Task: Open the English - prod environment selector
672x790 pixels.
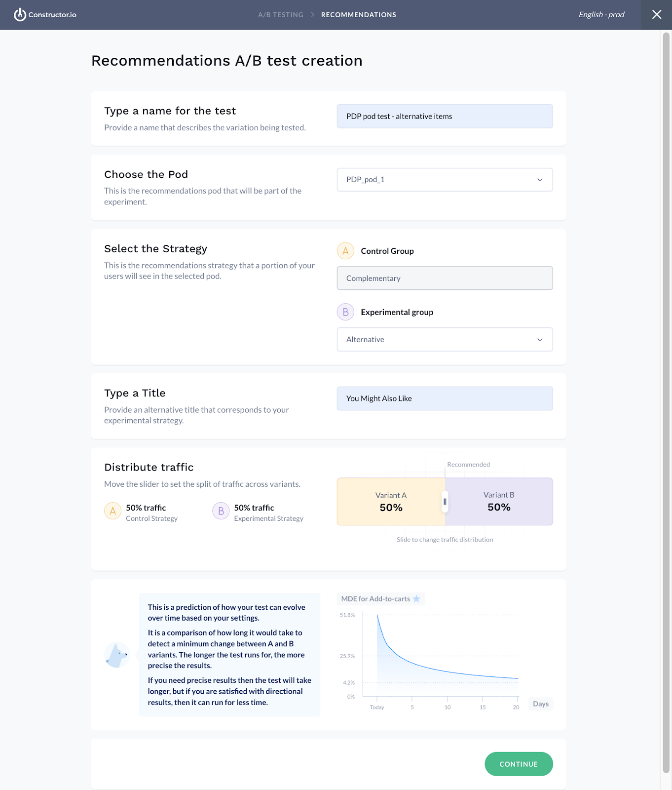Action: 601,15
